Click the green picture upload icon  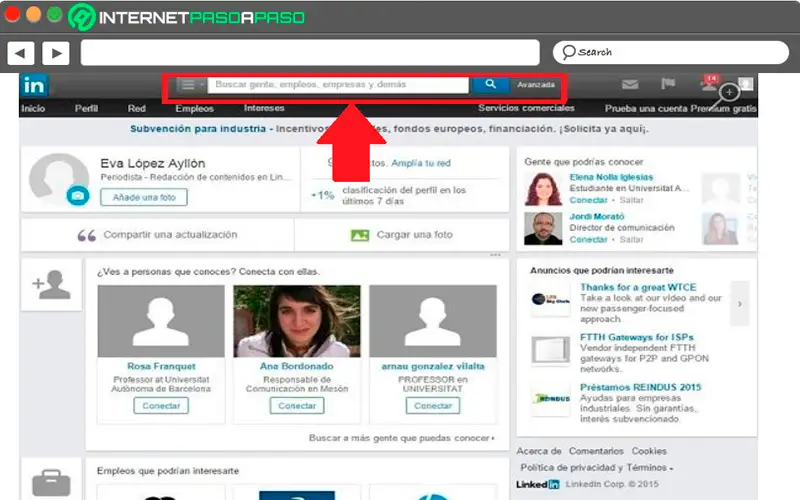(360, 235)
